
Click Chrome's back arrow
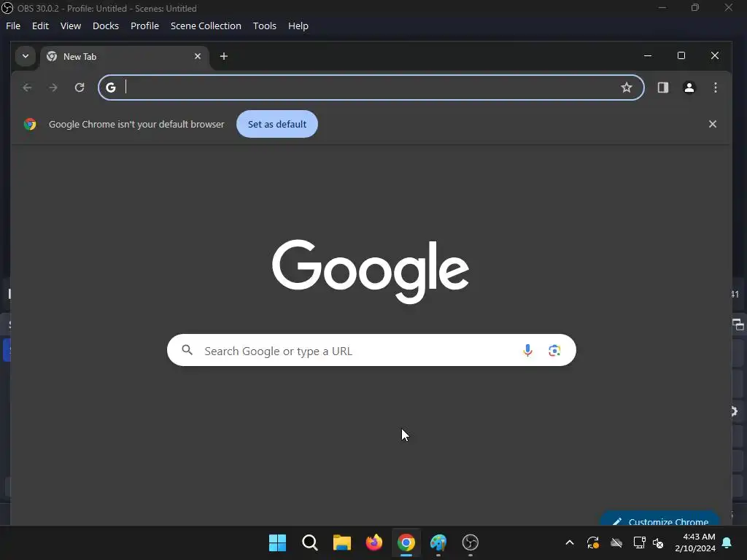[27, 87]
